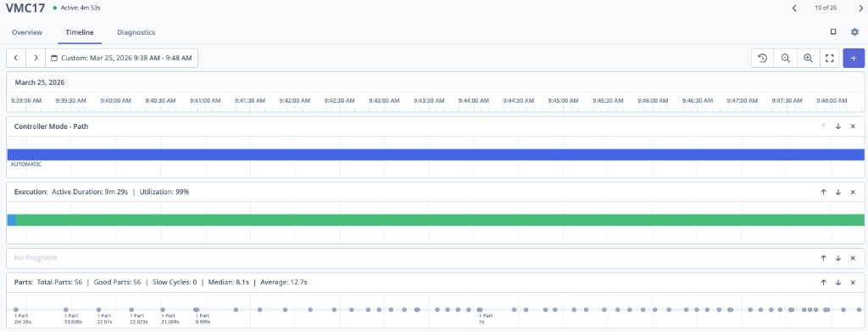Move Parts row down
The image size is (868, 331).
click(x=838, y=283)
